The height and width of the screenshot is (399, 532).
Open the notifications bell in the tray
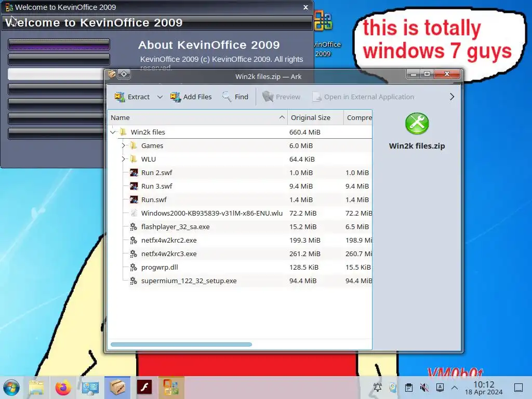pyautogui.click(x=377, y=388)
